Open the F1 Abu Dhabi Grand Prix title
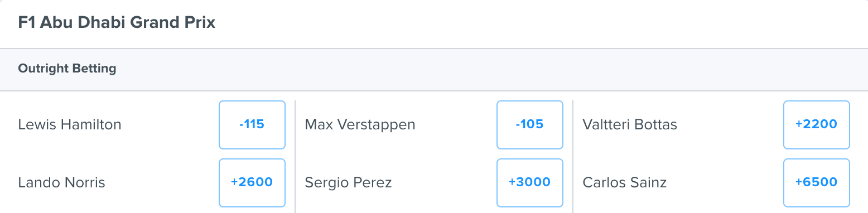 (x=117, y=23)
